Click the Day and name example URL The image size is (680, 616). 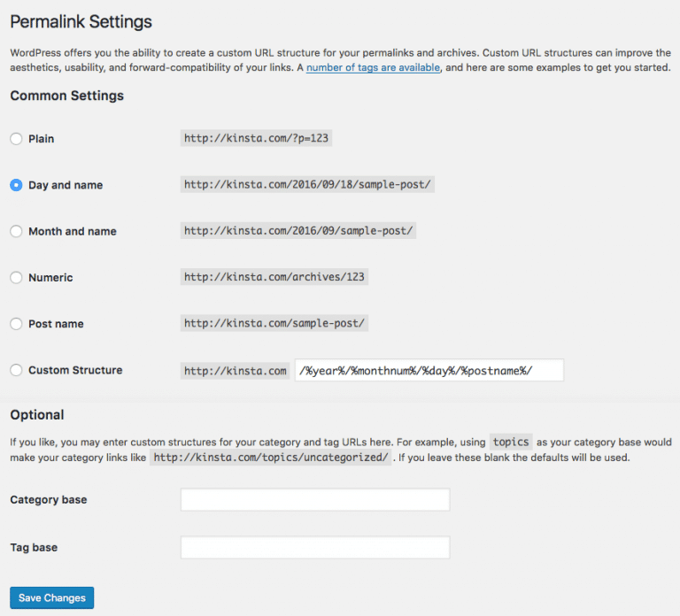[307, 185]
